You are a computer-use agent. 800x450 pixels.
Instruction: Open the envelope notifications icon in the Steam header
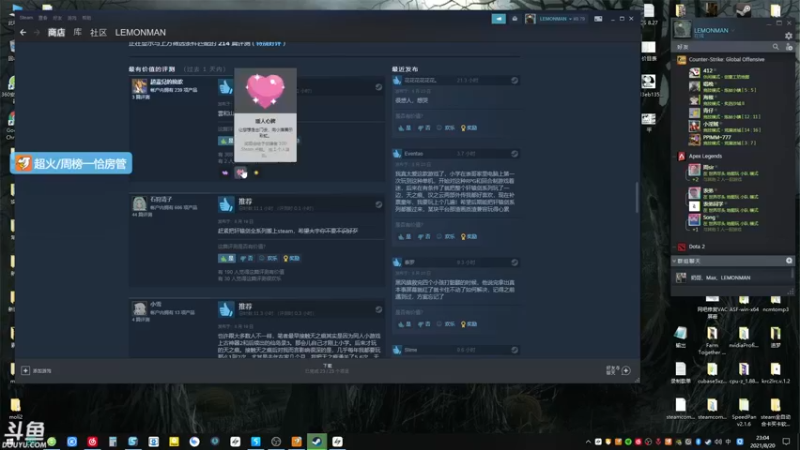click(x=514, y=19)
